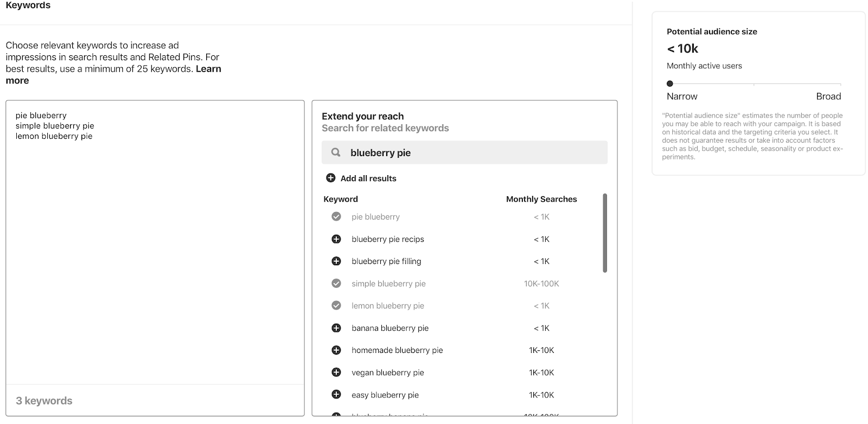
Task: Add keyword banana blueberry pie
Action: (x=336, y=328)
